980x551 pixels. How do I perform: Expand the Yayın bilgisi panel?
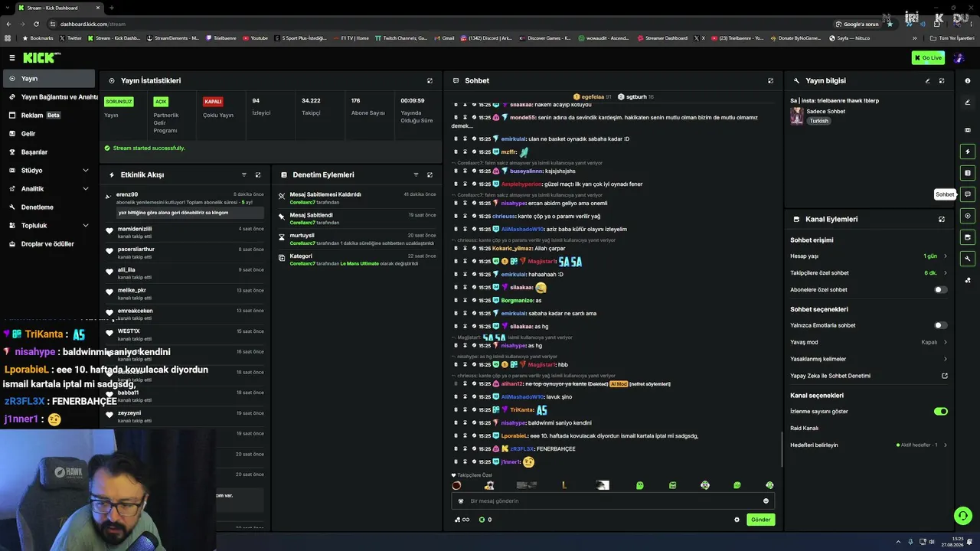click(942, 80)
